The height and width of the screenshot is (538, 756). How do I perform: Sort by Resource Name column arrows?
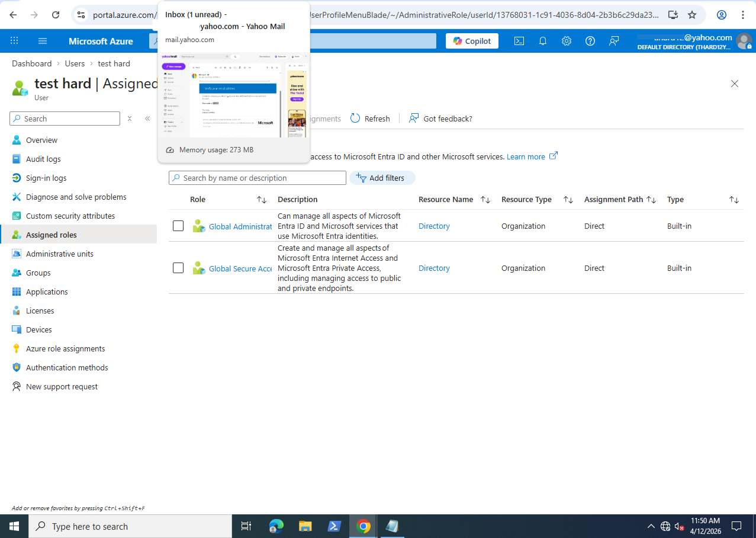click(485, 200)
